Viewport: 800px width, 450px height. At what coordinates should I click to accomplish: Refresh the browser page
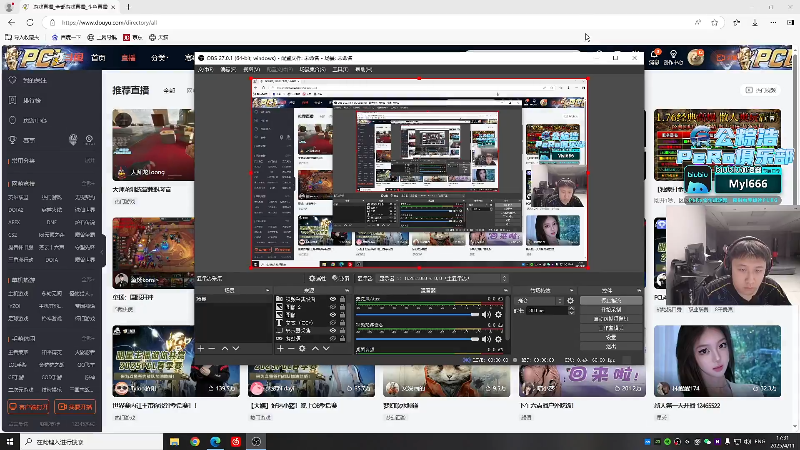click(x=30, y=22)
